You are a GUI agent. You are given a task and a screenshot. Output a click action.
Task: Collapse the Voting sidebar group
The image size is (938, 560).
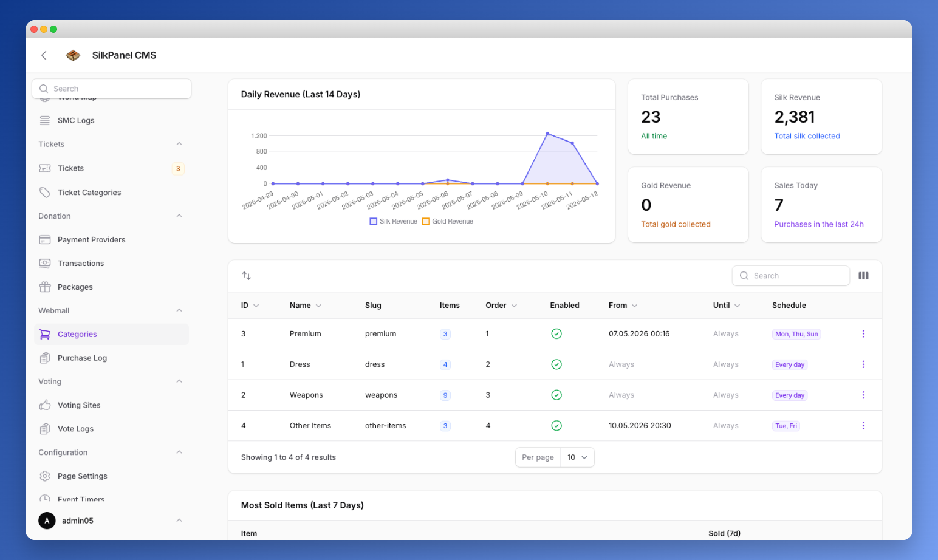coord(179,381)
